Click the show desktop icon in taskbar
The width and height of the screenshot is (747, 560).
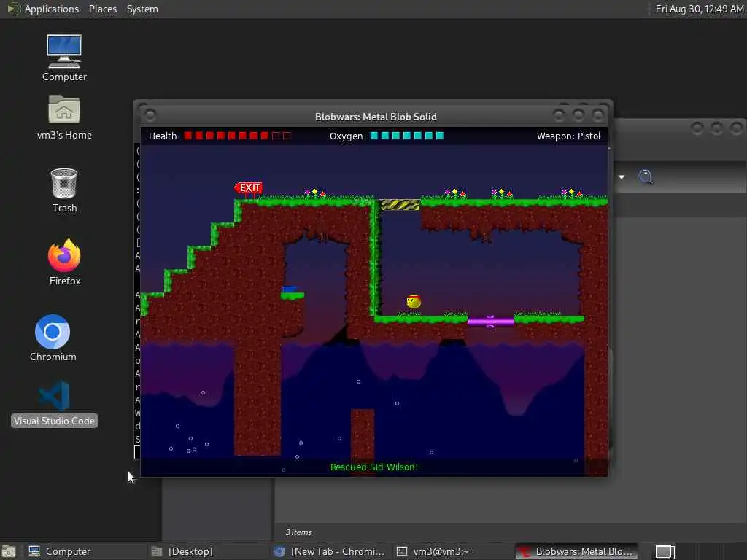(9, 552)
